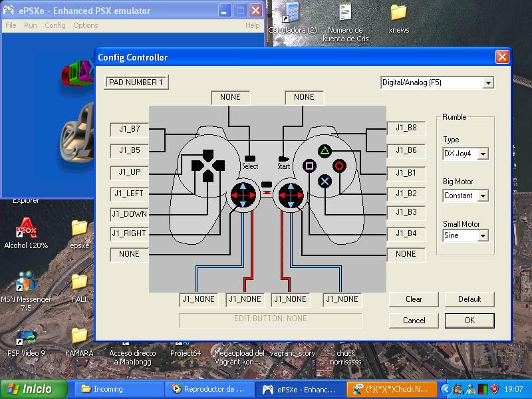Click the blue cross button on controller
532x399 pixels.
pyautogui.click(x=325, y=181)
